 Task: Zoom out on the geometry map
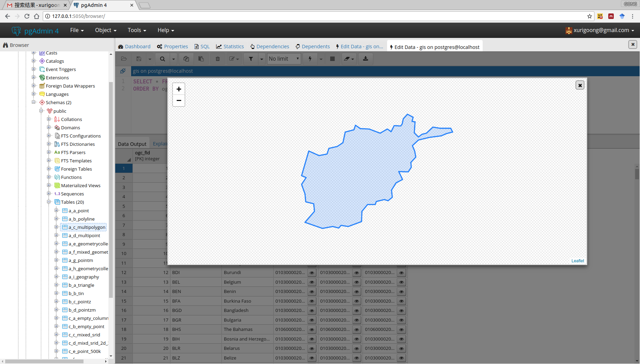pos(179,101)
